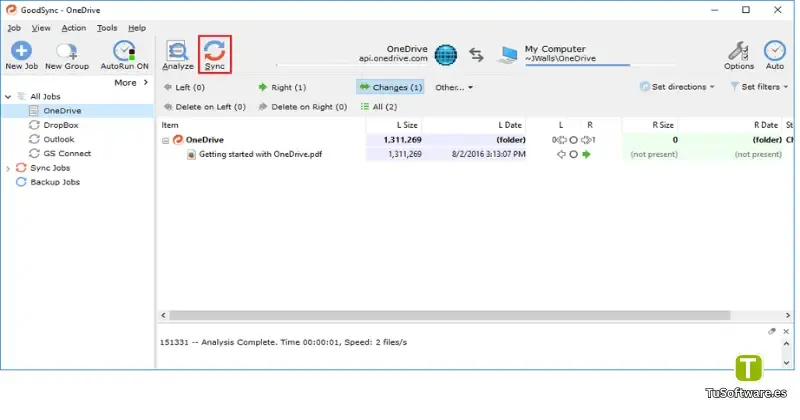Click log panel scroll down arrow

pos(786,362)
